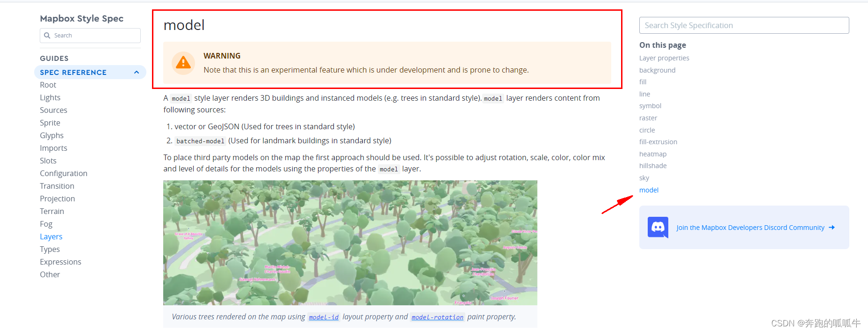Open the Transition page
The width and height of the screenshot is (868, 332).
[x=57, y=186]
